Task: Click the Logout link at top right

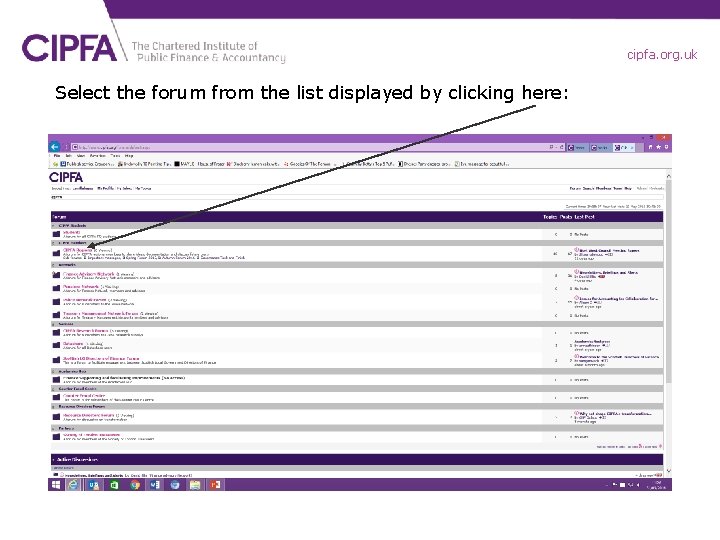Action: click(657, 188)
